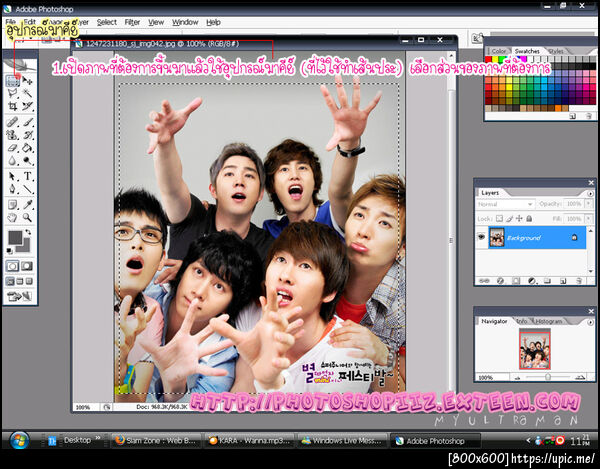
Task: Select the Eyedropper tool
Action: tap(27, 205)
